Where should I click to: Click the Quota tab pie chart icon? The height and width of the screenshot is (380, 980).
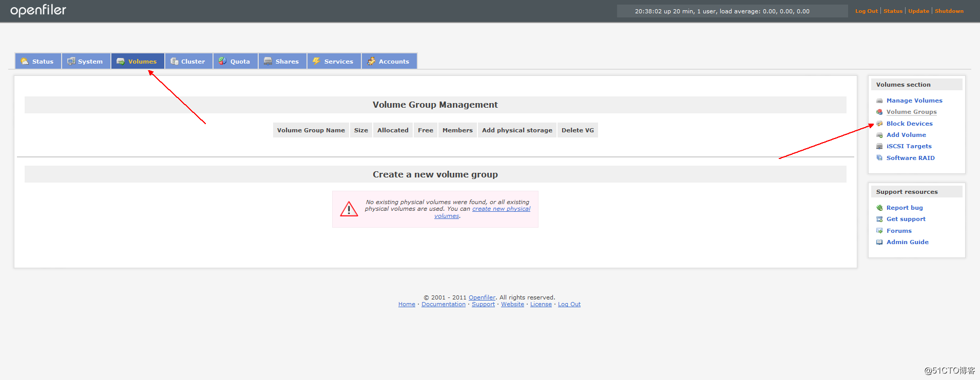(x=222, y=61)
